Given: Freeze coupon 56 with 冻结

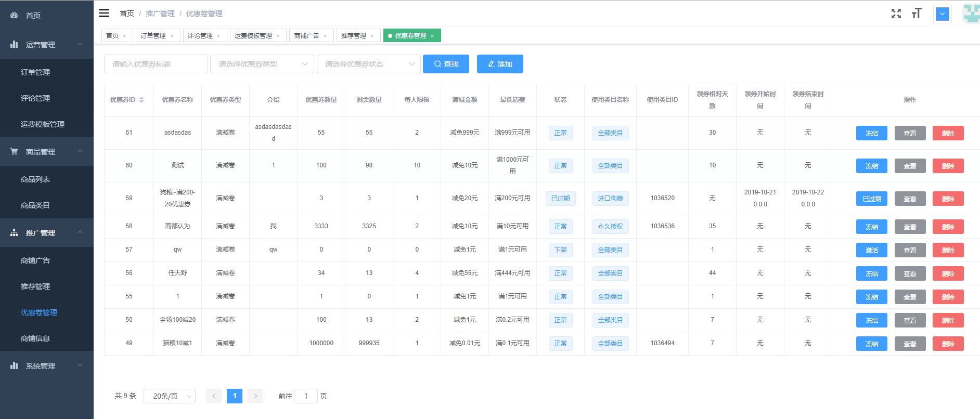Looking at the screenshot, I should click(x=872, y=273).
